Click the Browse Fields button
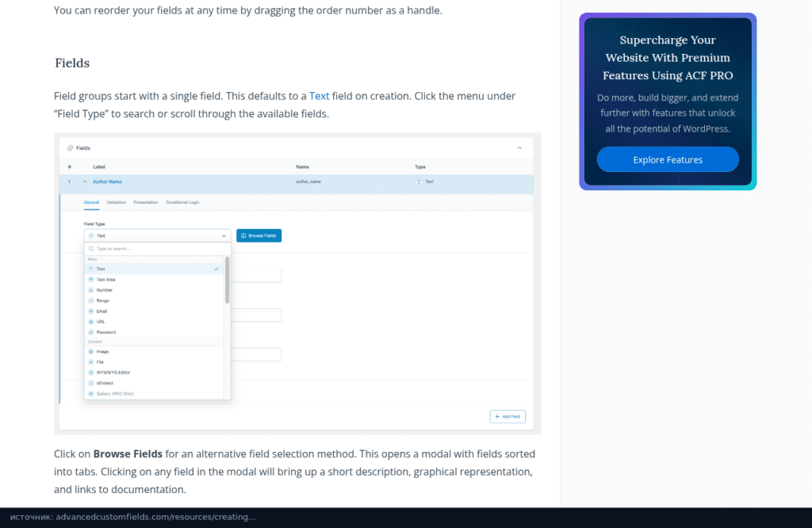The height and width of the screenshot is (528, 812). (259, 235)
